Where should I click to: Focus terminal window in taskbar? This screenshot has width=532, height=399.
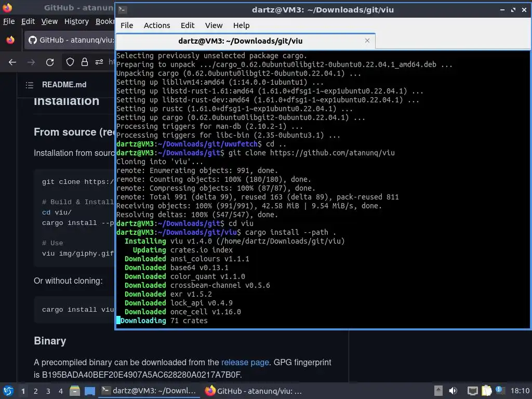coord(149,391)
